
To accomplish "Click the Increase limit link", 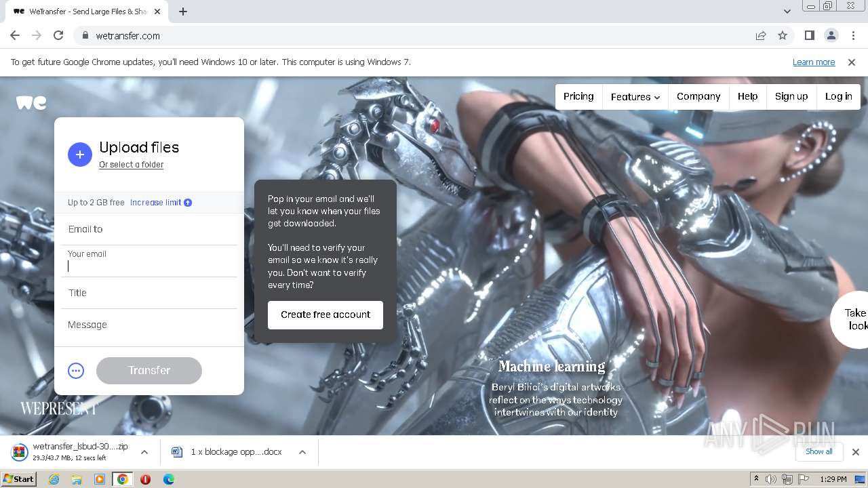I will click(155, 203).
